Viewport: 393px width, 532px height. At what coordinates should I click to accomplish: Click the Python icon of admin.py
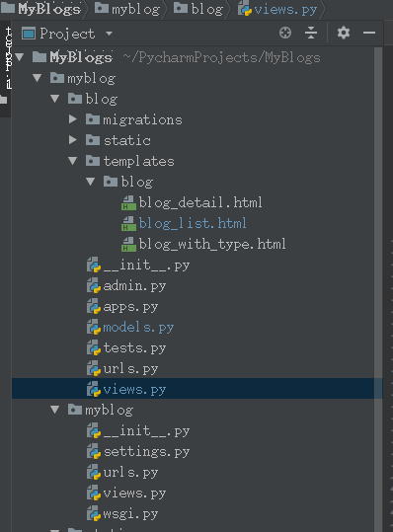(94, 286)
